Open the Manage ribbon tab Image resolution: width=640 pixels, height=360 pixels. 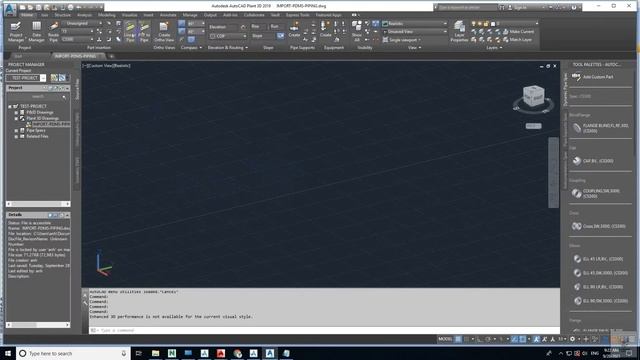190,15
